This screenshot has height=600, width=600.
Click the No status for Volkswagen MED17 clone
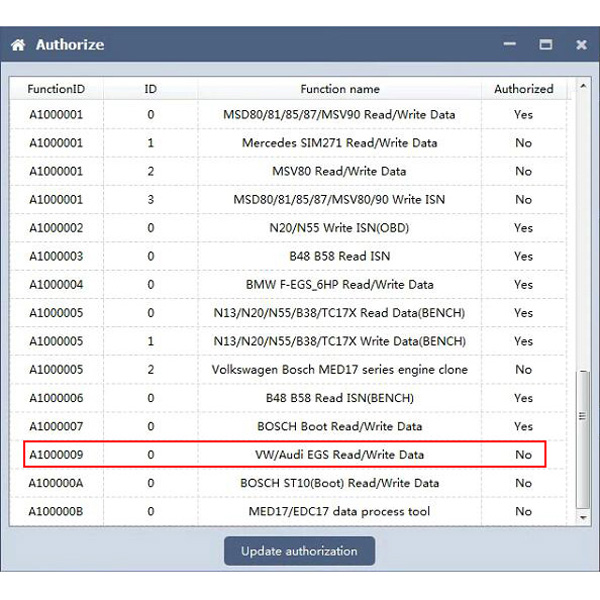(x=523, y=369)
